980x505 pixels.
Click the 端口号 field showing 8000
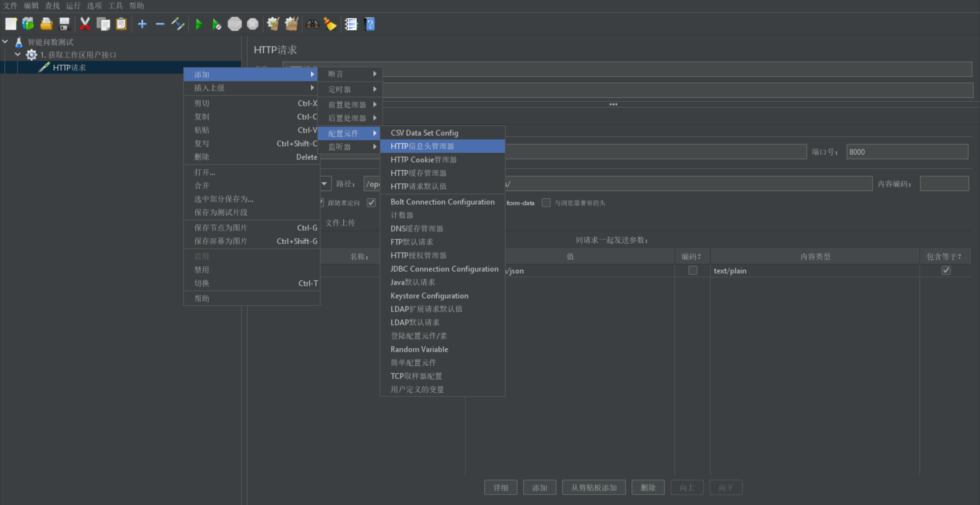pos(907,152)
